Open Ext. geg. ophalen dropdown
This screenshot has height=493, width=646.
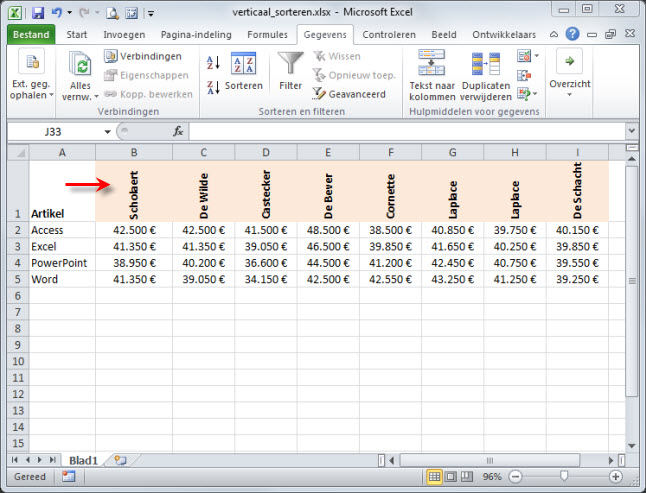[x=31, y=74]
